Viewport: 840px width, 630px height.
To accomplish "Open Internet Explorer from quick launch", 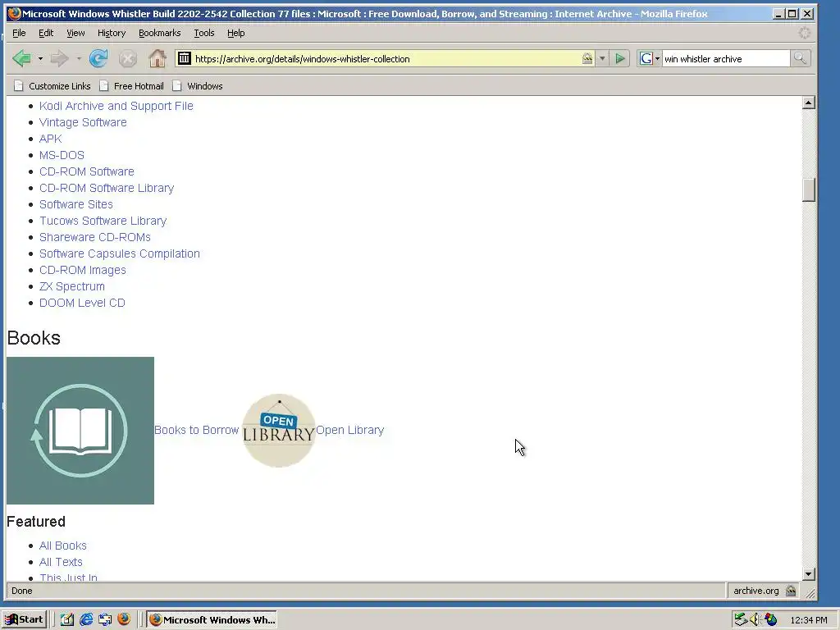I will click(x=86, y=619).
